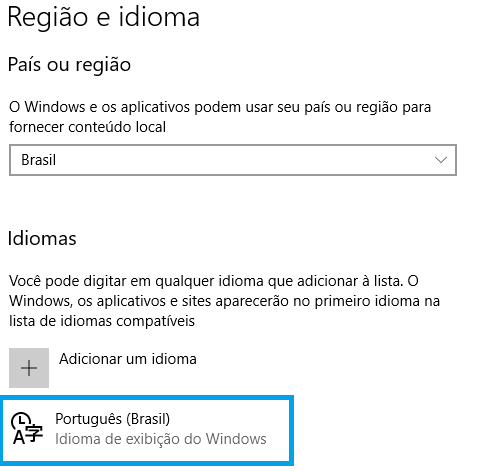The height and width of the screenshot is (471, 501).
Task: Click the Idioma de exibição do Windows subtitle
Action: pos(161,439)
